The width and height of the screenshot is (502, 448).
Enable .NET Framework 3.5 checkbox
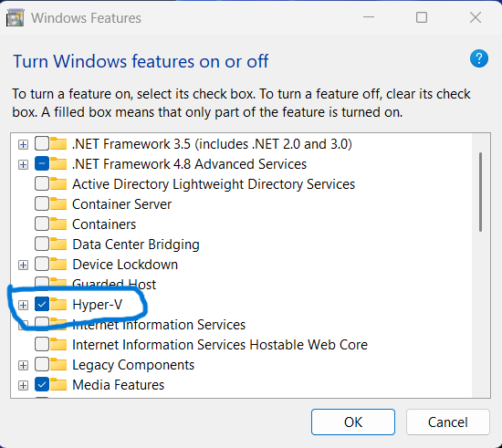point(42,143)
